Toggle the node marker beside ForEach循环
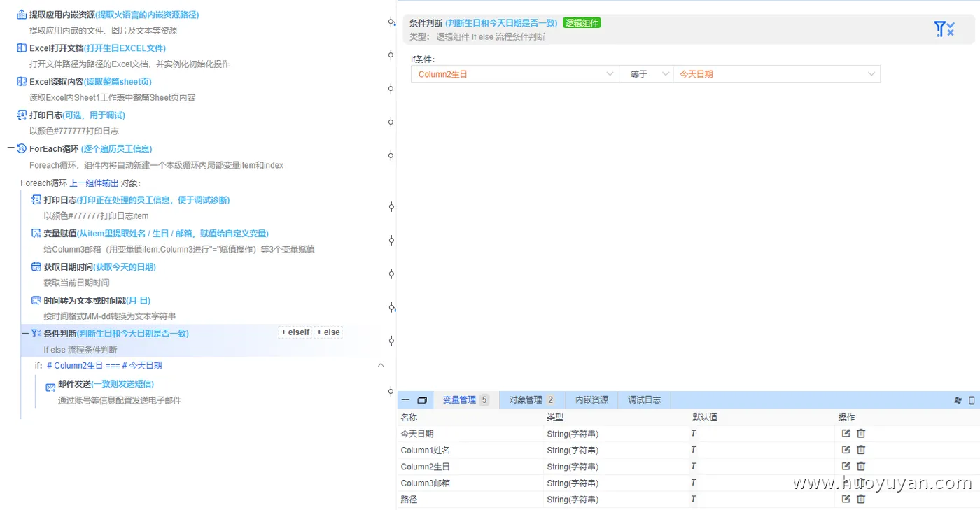Screen dimensions: 980x510 point(391,155)
